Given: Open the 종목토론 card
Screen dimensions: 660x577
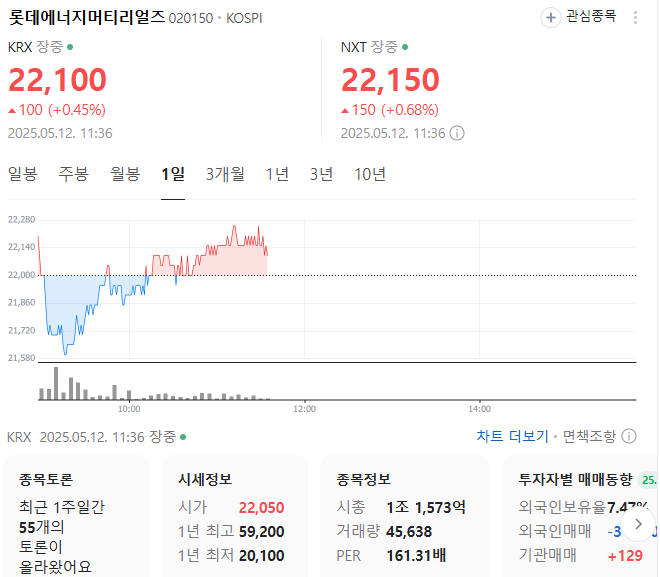Looking at the screenshot, I should pos(76,516).
